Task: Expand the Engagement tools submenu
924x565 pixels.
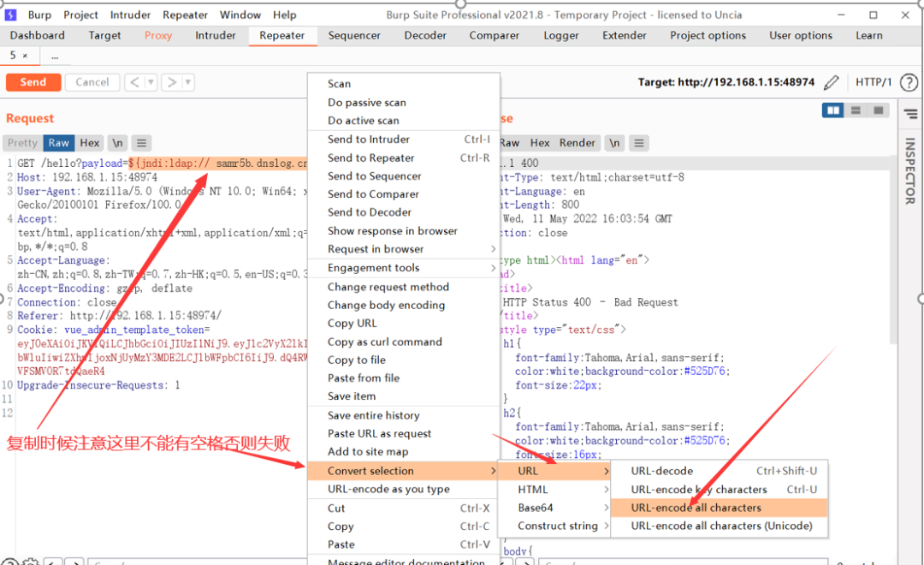Action: (x=404, y=268)
